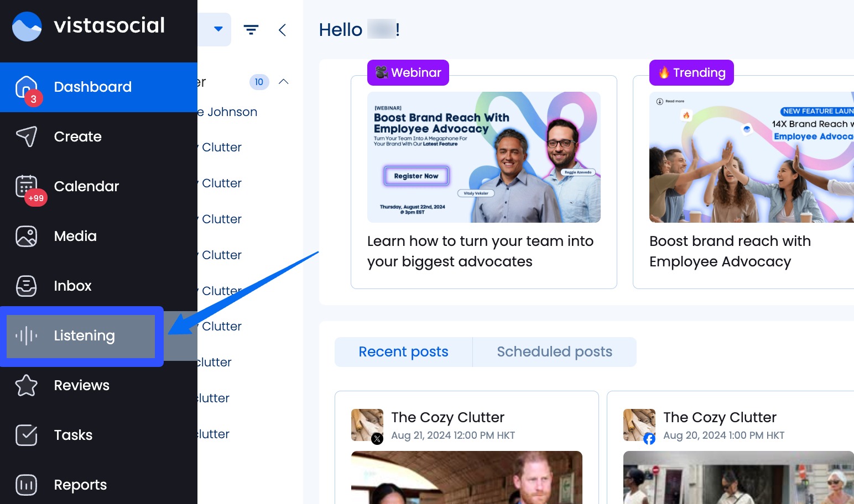The width and height of the screenshot is (854, 504).
Task: Open the profile group dropdown arrow
Action: [x=218, y=29]
